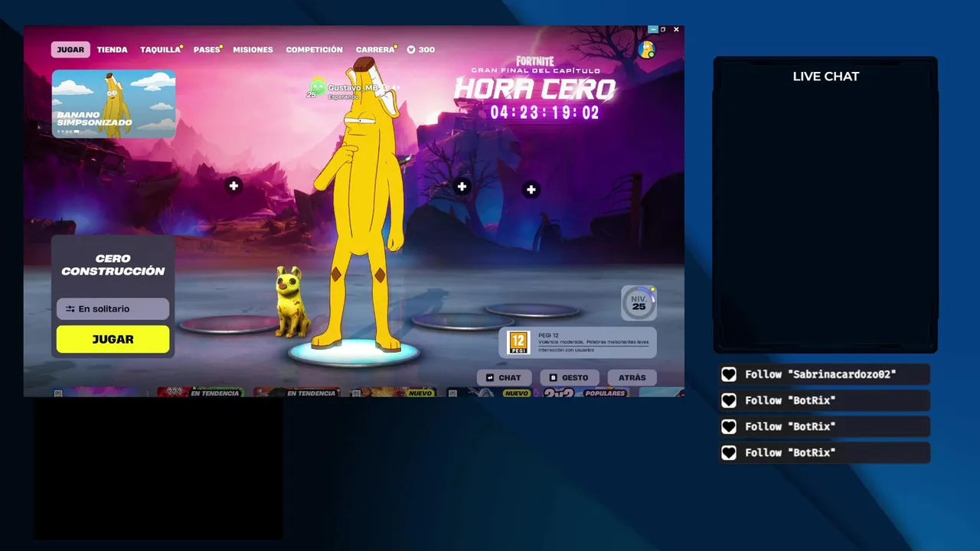Switch to the TIENDA tab
The width and height of the screenshot is (980, 551).
click(112, 50)
